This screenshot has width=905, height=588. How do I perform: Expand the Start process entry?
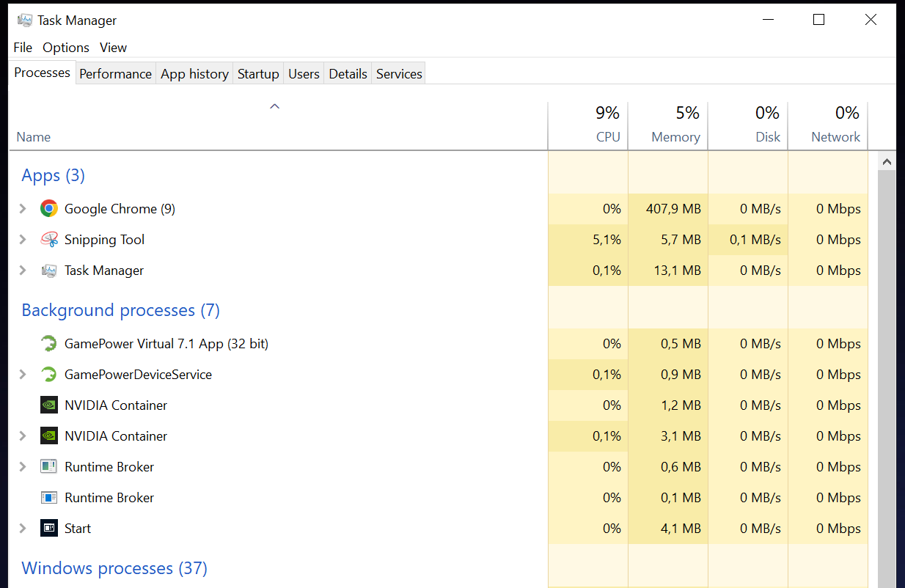click(23, 529)
